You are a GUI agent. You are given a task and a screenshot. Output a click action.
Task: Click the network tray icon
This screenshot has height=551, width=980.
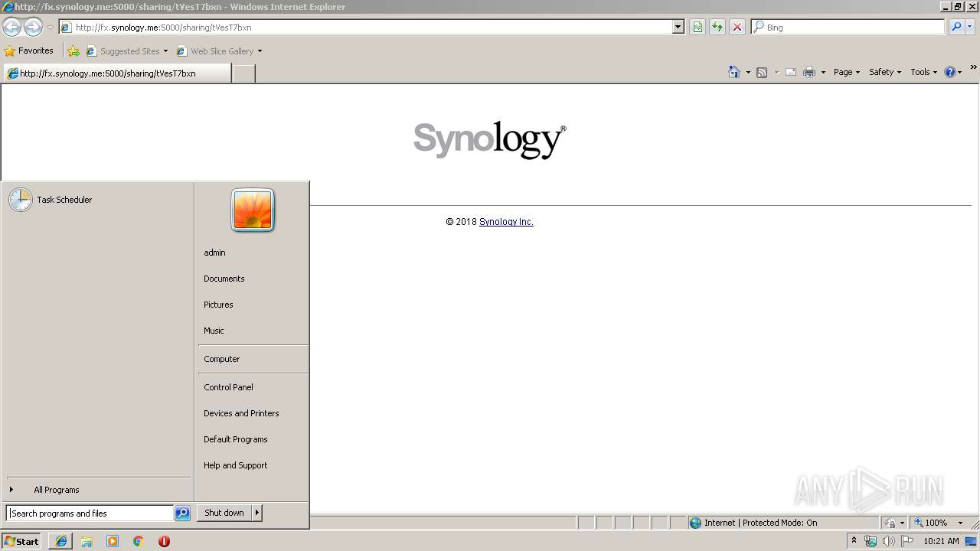click(871, 541)
